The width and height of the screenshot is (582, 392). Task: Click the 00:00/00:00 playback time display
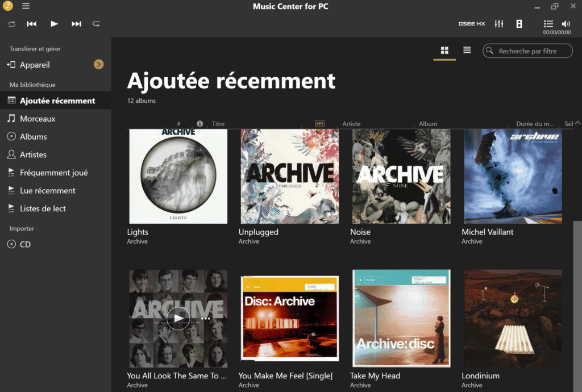point(556,32)
